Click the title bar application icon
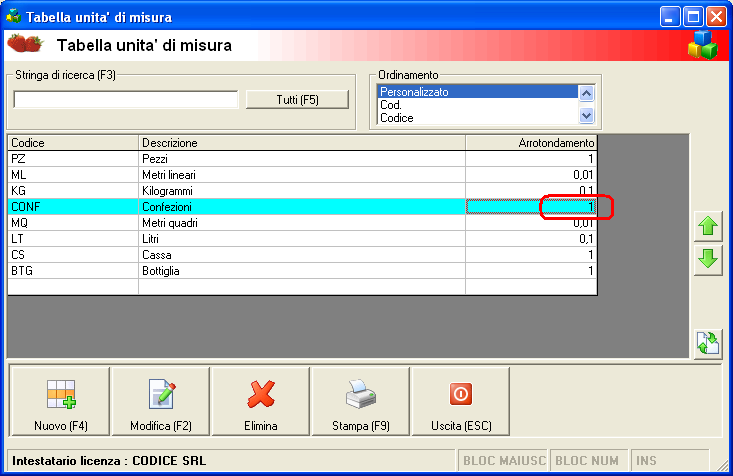 tap(14, 17)
